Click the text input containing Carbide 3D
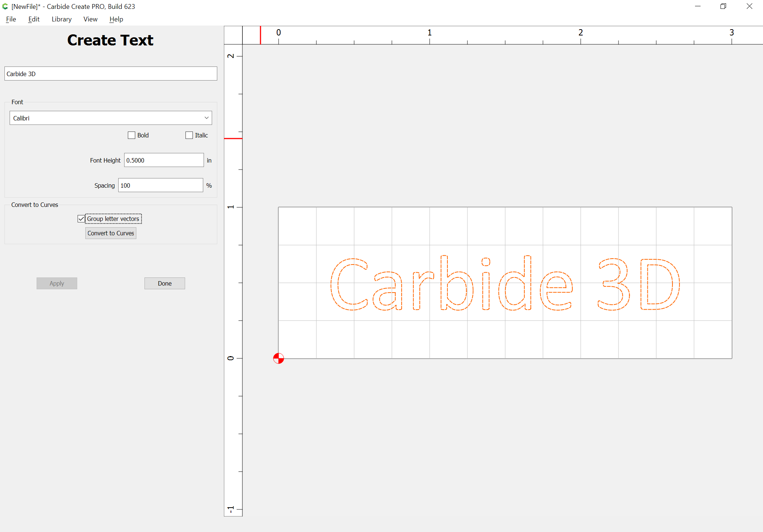 [x=110, y=74]
